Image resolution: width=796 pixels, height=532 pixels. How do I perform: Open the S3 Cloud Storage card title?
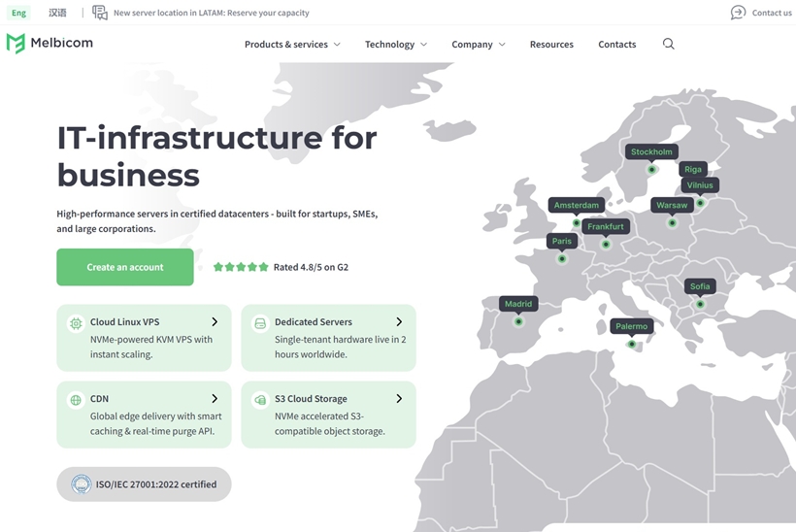[311, 398]
